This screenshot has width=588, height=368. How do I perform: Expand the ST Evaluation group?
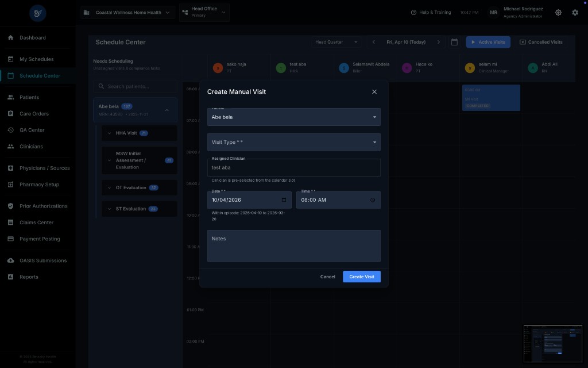(139, 209)
